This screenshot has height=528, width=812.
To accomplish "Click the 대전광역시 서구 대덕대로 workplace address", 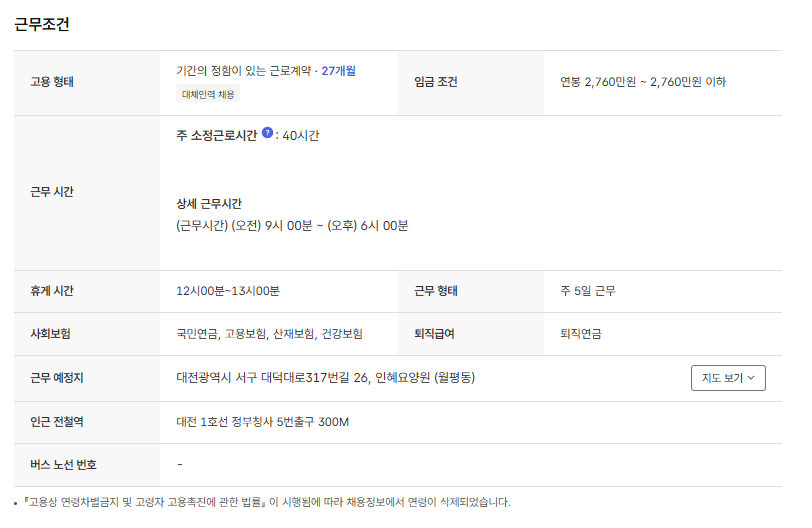I will [325, 378].
